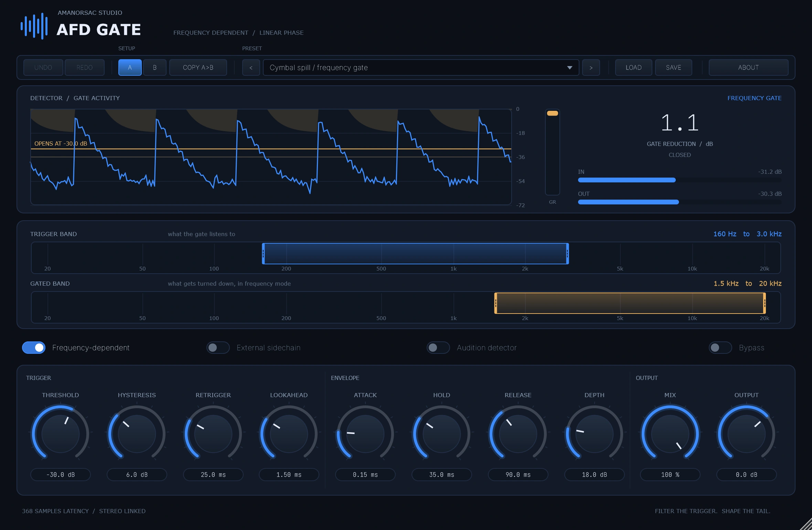Click the '368 SAMPLES LATENCY' status text
This screenshot has height=530, width=812.
click(55, 511)
